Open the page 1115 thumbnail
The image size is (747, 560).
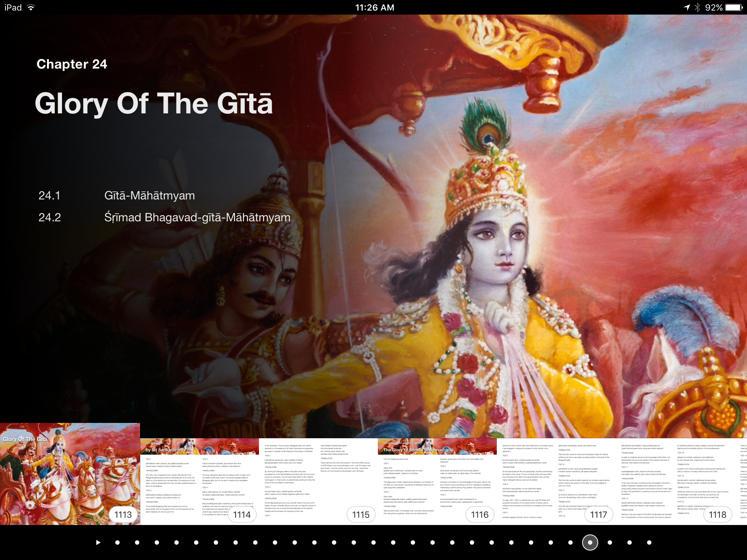click(318, 481)
